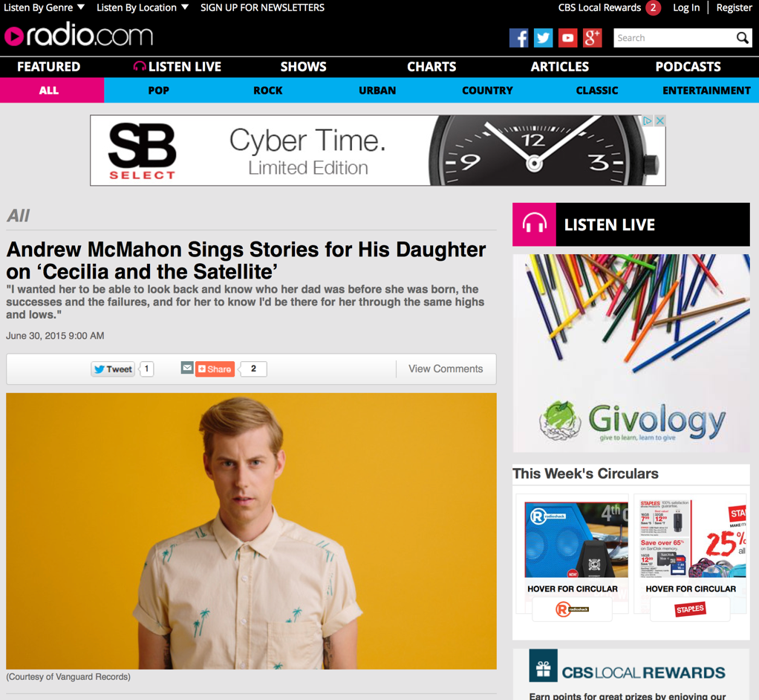Click the search magnifier icon
Viewport: 759px width, 700px height.
[x=742, y=38]
